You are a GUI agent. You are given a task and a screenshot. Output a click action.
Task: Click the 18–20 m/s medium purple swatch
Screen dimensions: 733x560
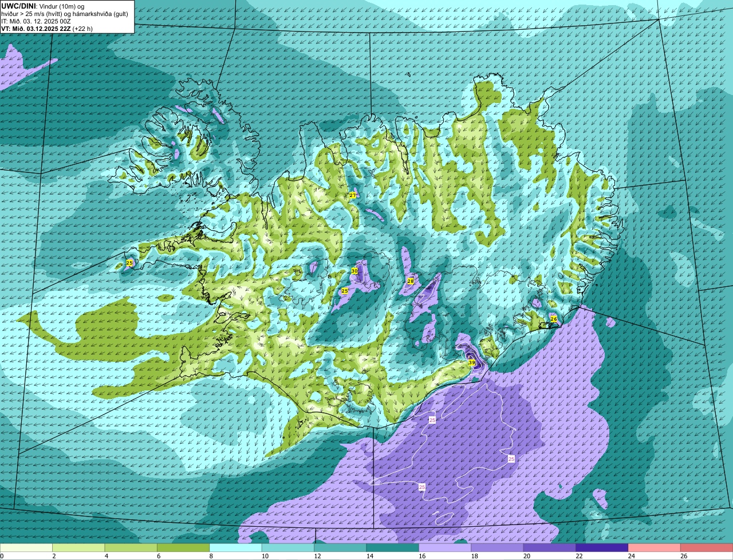coord(498,548)
